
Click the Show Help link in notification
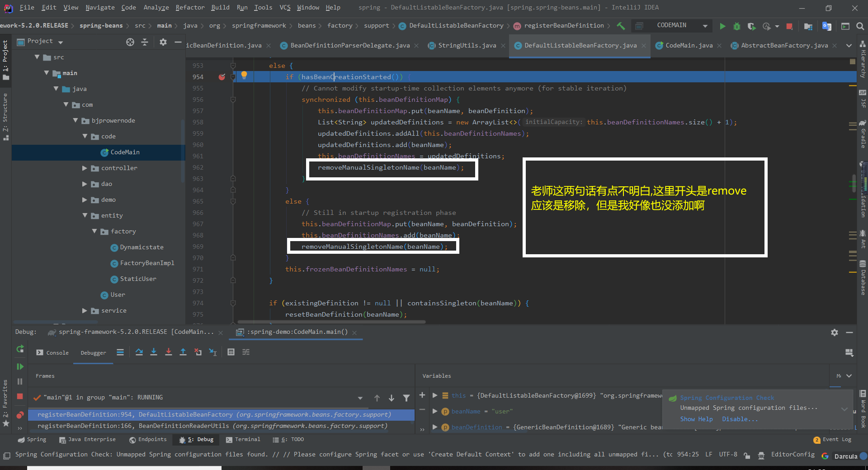coord(696,419)
